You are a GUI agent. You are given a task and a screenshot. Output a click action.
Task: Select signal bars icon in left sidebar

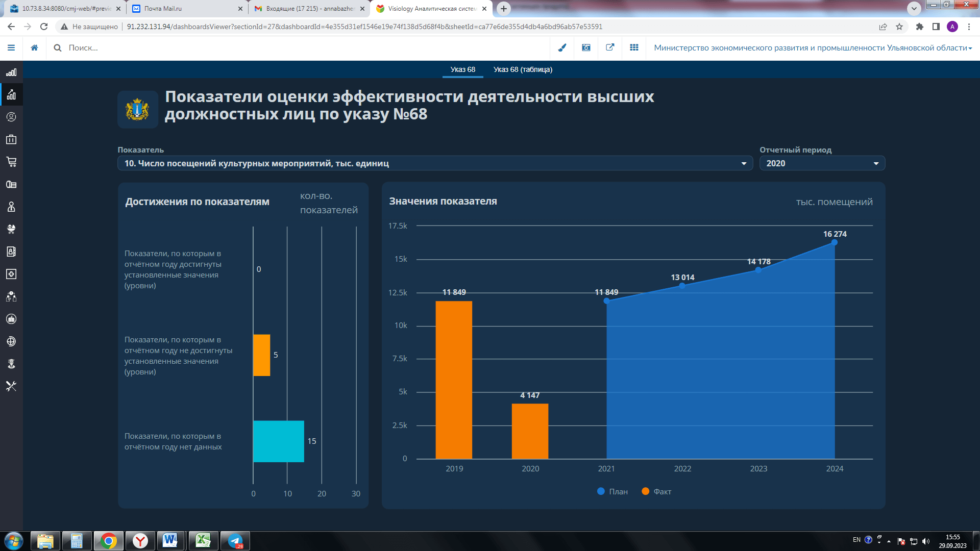tap(11, 72)
